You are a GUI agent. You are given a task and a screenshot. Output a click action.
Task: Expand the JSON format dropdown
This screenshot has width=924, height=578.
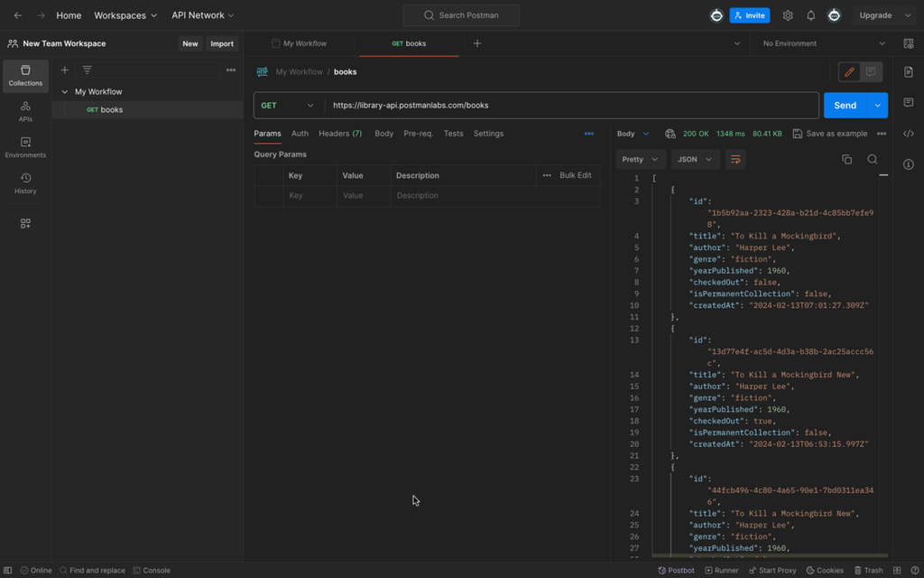point(695,160)
